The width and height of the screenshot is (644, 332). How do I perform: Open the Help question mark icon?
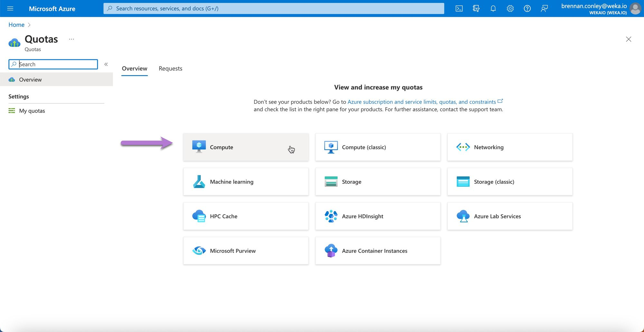[x=527, y=9]
